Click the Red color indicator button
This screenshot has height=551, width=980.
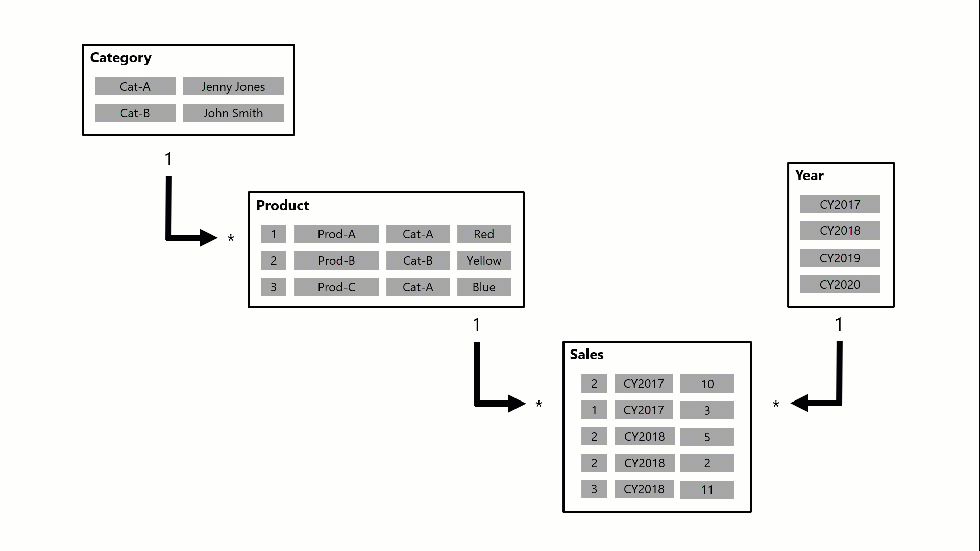[484, 234]
